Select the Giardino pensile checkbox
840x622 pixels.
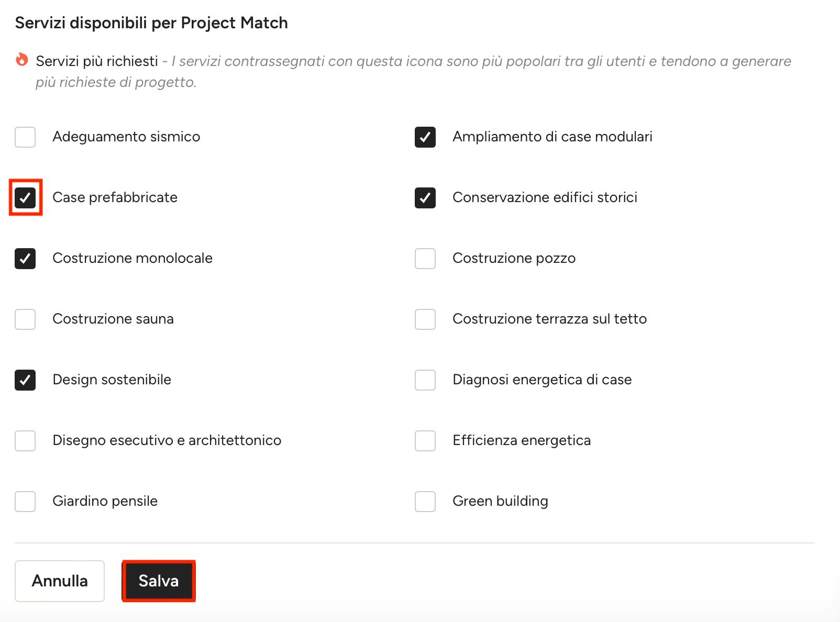(25, 502)
